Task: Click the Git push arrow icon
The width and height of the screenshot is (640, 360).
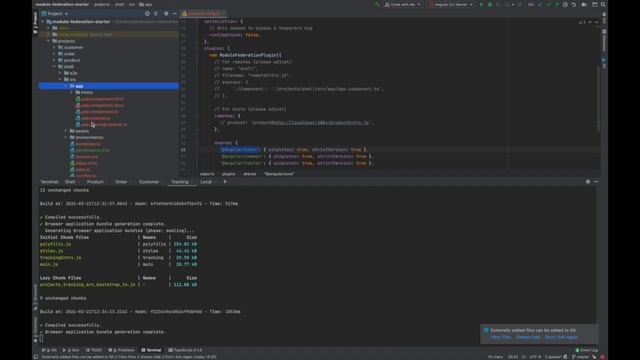Action: (556, 4)
